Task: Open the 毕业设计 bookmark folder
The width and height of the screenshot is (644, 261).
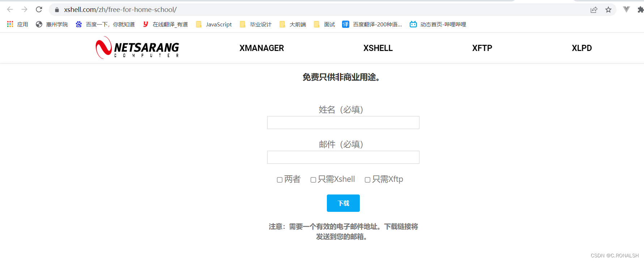Action: (x=256, y=24)
